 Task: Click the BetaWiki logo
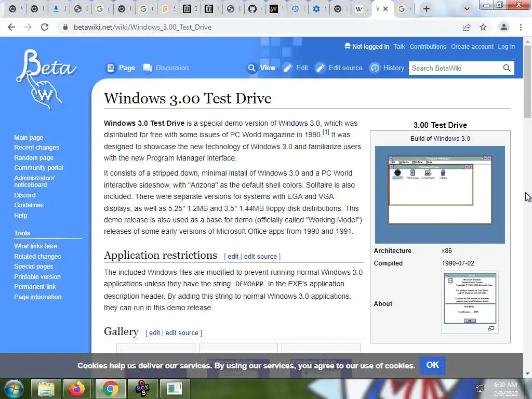coord(46,79)
